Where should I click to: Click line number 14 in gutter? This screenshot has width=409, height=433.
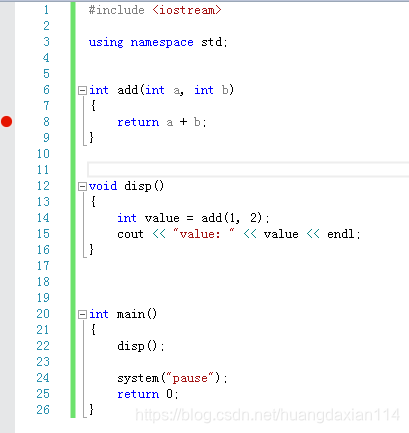(43, 218)
